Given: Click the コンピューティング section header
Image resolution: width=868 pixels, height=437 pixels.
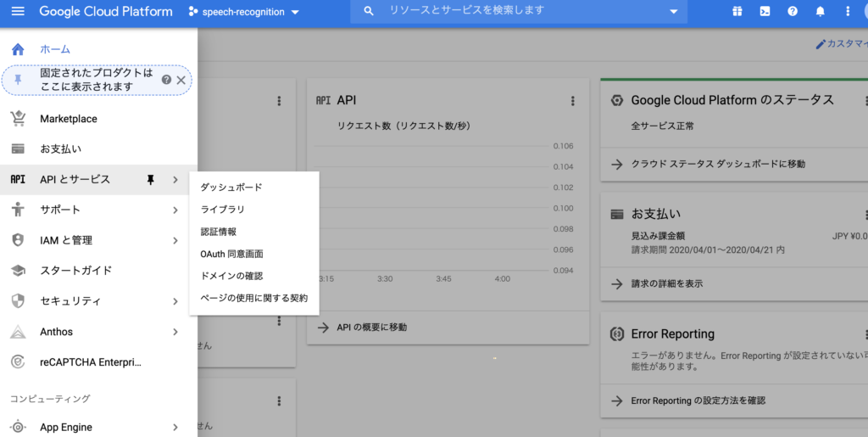Looking at the screenshot, I should pyautogui.click(x=50, y=399).
